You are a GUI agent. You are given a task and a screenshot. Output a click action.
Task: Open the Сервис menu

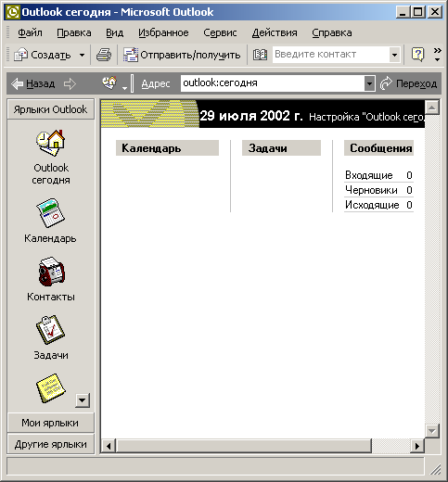[x=220, y=32]
